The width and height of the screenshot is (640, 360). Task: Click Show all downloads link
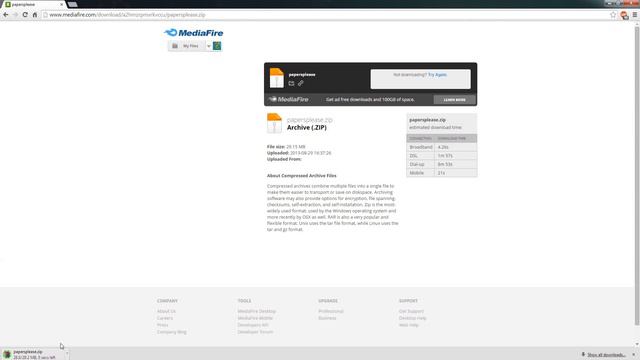pyautogui.click(x=606, y=355)
